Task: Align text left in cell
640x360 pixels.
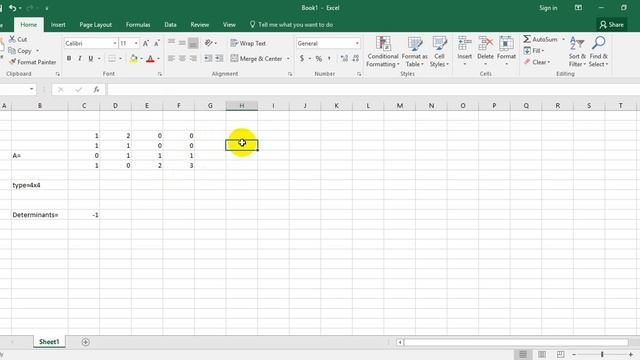Action: click(x=171, y=58)
